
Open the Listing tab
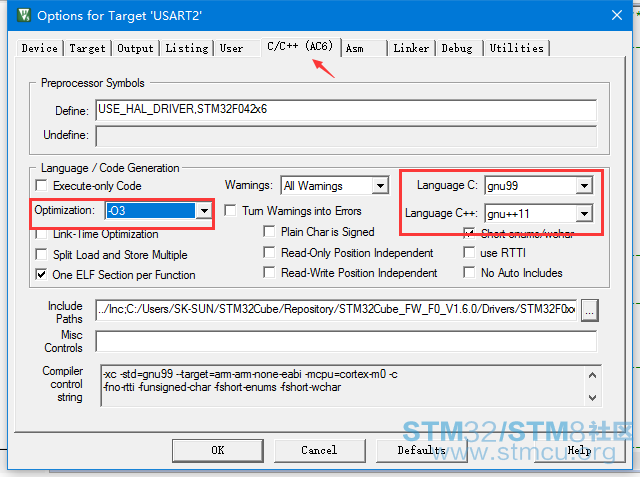187,48
